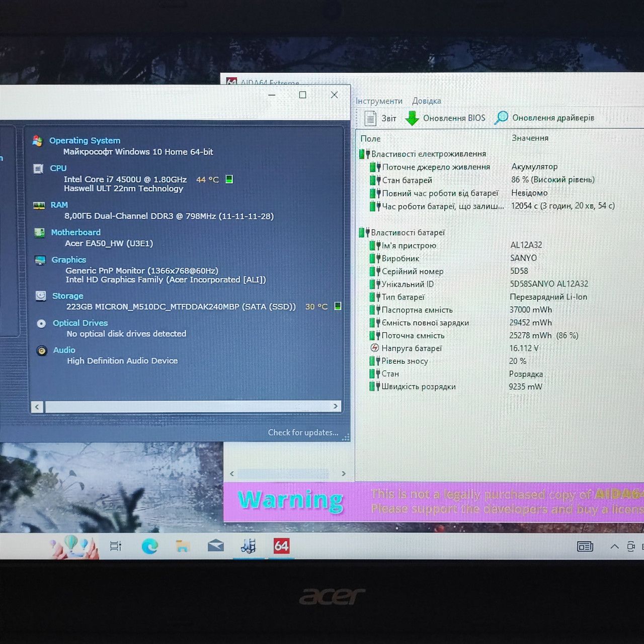Open the Інструменти menu in AIDA64
Viewport: 644px width, 644px height.
[379, 101]
